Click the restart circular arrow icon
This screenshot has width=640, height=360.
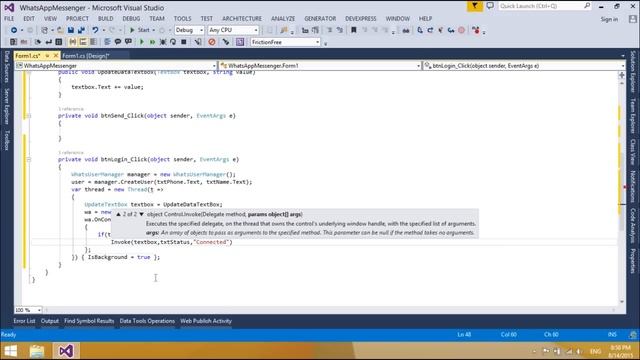coord(173,42)
